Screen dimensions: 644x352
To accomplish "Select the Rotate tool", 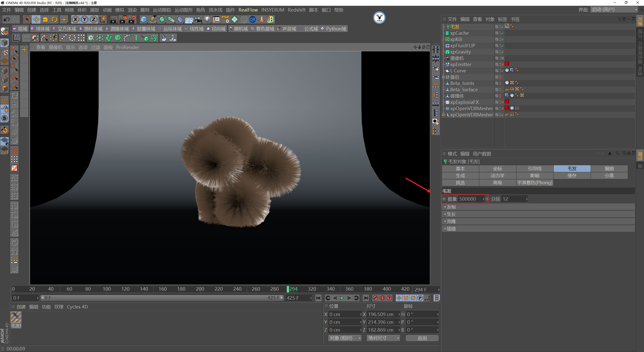I will 54,19.
